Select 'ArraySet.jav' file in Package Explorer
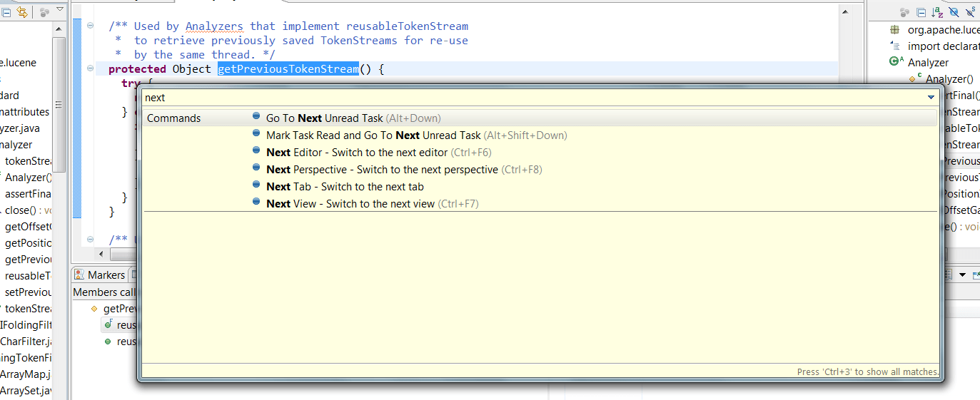 [26, 391]
